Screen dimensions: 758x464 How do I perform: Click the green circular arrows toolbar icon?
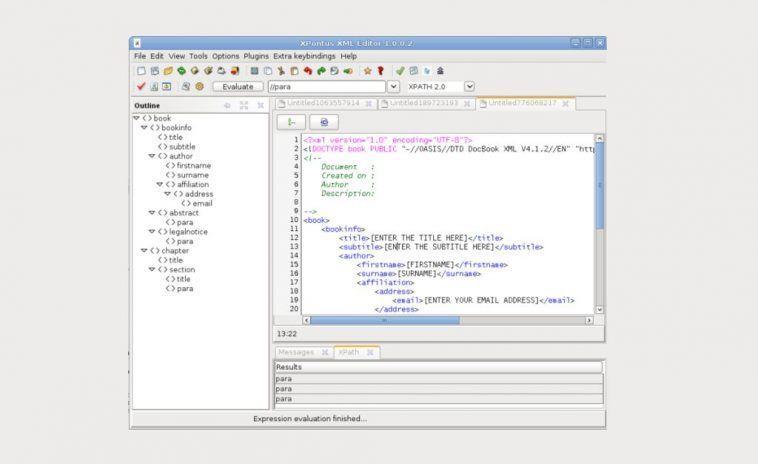[x=181, y=71]
